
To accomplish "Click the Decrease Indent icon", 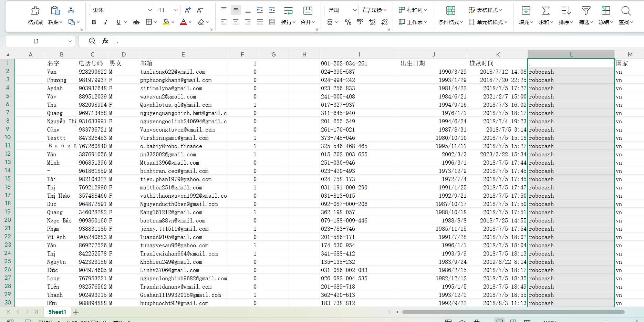I will pyautogui.click(x=260, y=10).
